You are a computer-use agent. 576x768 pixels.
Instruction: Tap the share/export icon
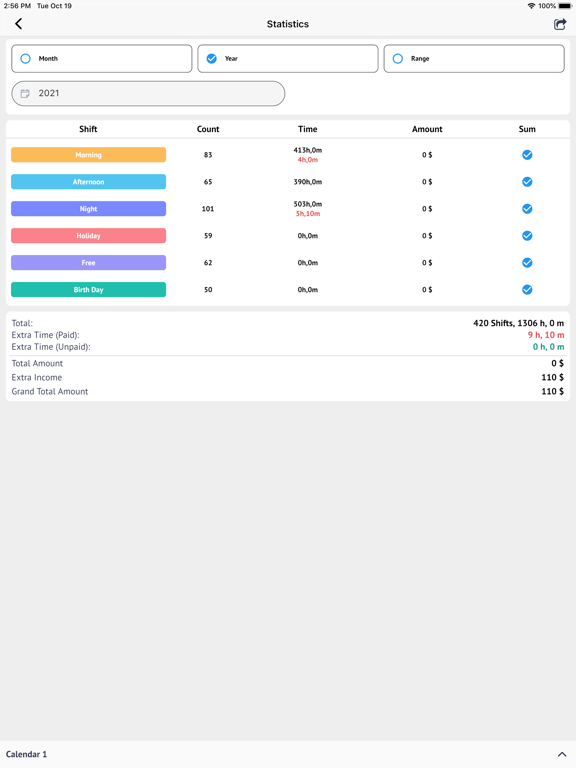560,24
